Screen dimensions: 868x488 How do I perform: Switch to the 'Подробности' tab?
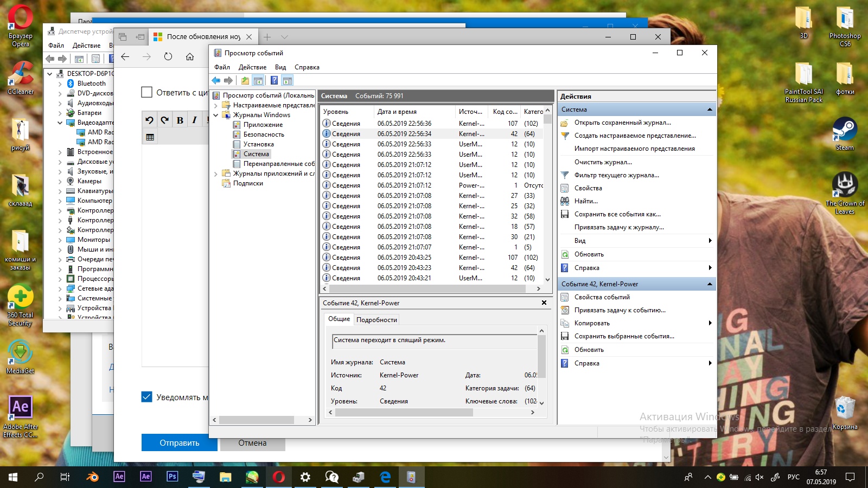tap(376, 320)
